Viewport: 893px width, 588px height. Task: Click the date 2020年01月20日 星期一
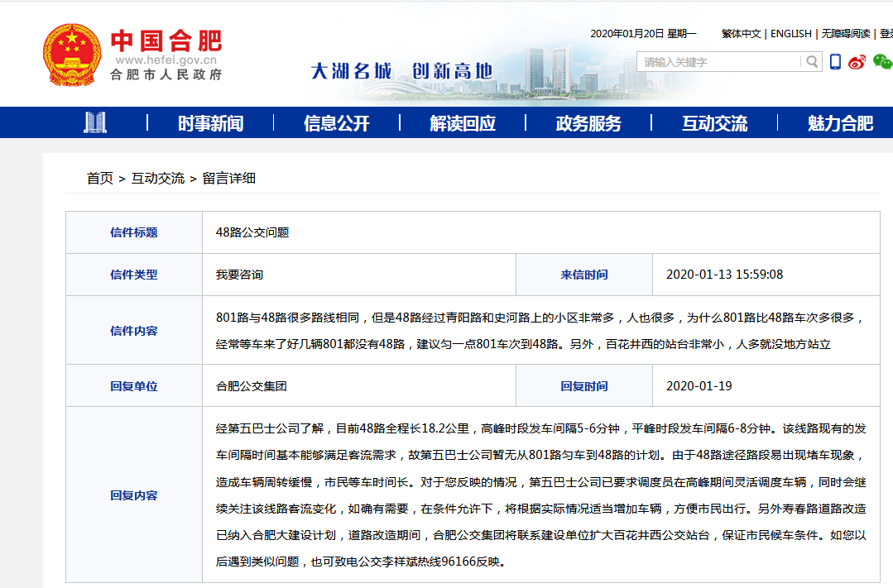[x=643, y=34]
